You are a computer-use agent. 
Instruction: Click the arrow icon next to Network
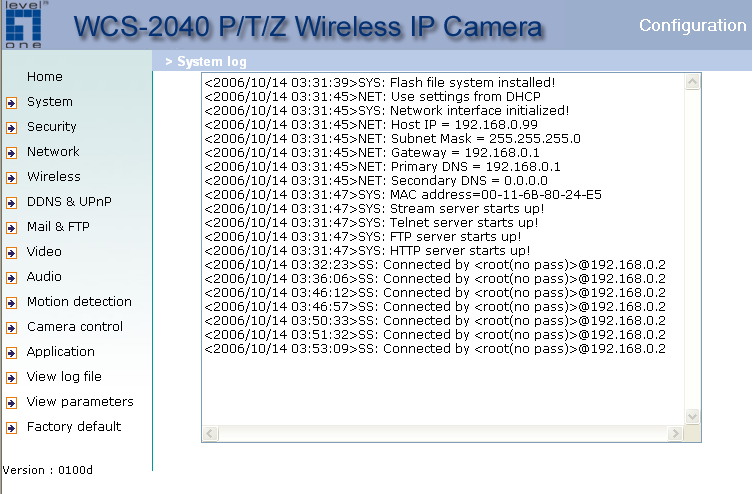tap(11, 152)
